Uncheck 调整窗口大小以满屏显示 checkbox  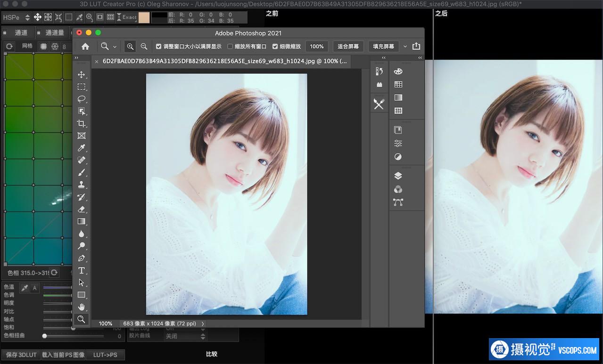click(159, 47)
